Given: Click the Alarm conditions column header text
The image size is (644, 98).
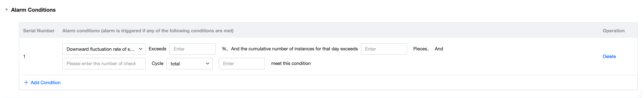Looking at the screenshot, I should pyautogui.click(x=148, y=31).
